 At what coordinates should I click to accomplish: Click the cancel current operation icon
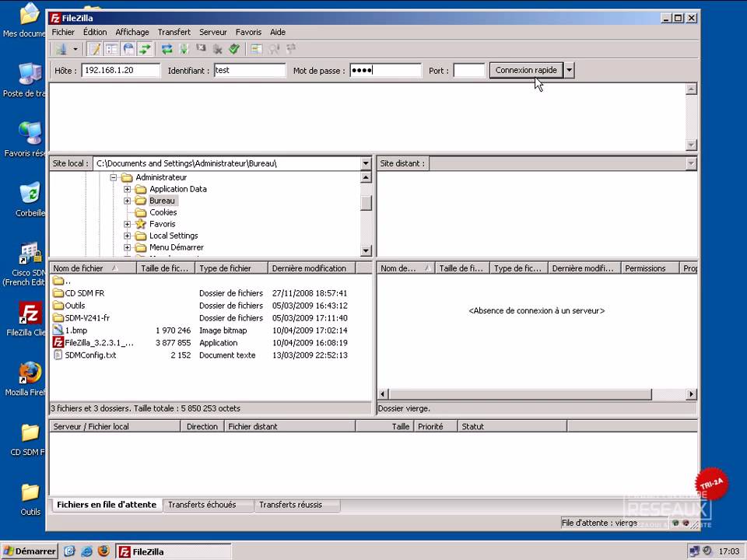point(201,48)
